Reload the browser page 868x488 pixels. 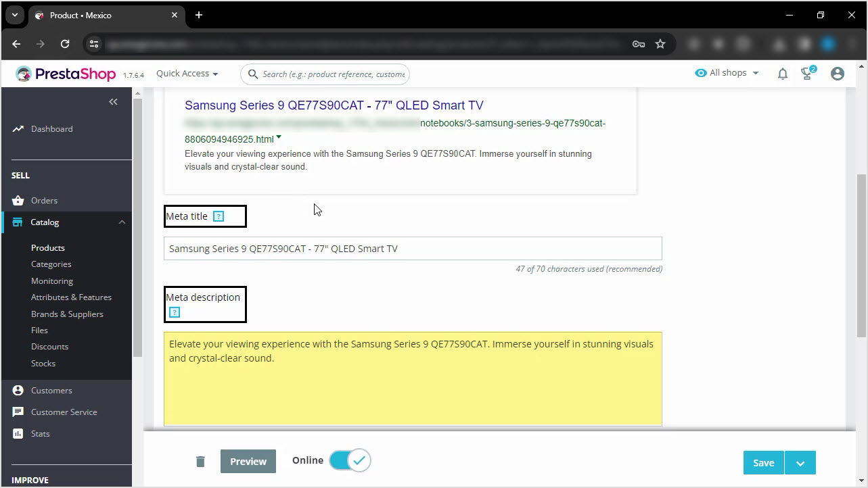pos(65,44)
